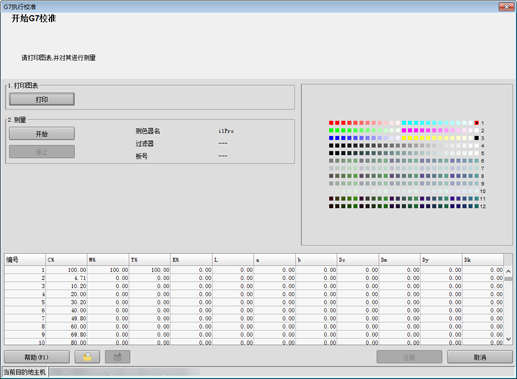Click the i1Pro colorimeter name value
This screenshot has width=517, height=379.
click(226, 131)
